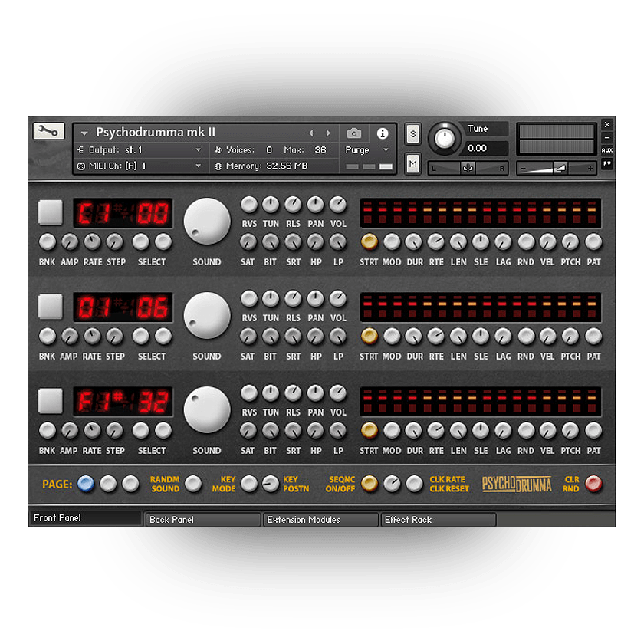This screenshot has width=644, height=644.
Task: Mute the instrument with M button
Action: (x=412, y=164)
